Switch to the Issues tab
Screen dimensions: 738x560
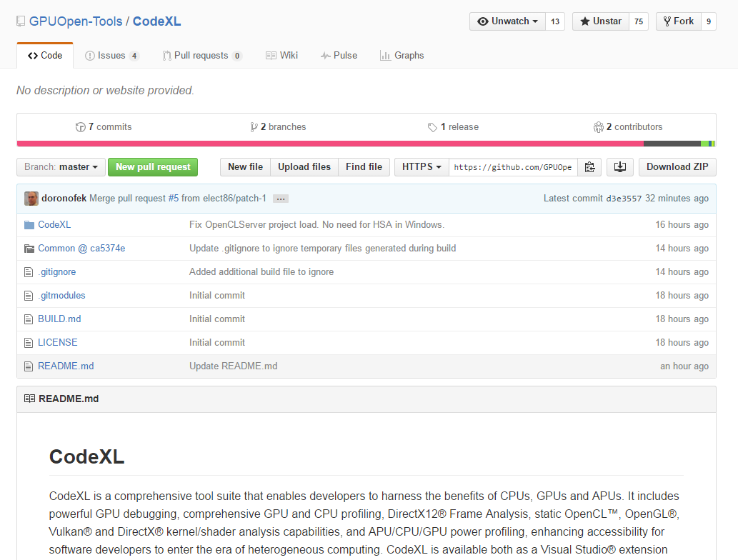pos(111,55)
